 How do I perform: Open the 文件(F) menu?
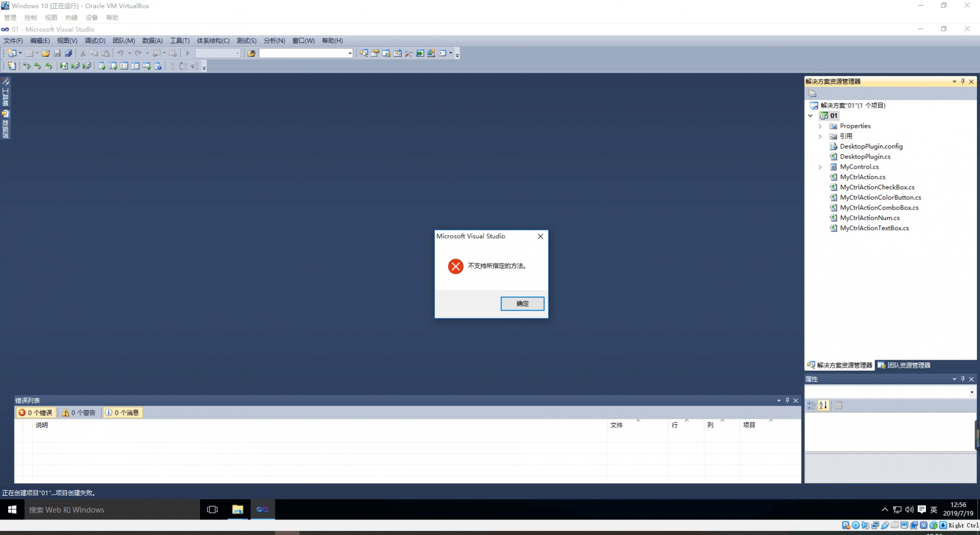pos(13,41)
